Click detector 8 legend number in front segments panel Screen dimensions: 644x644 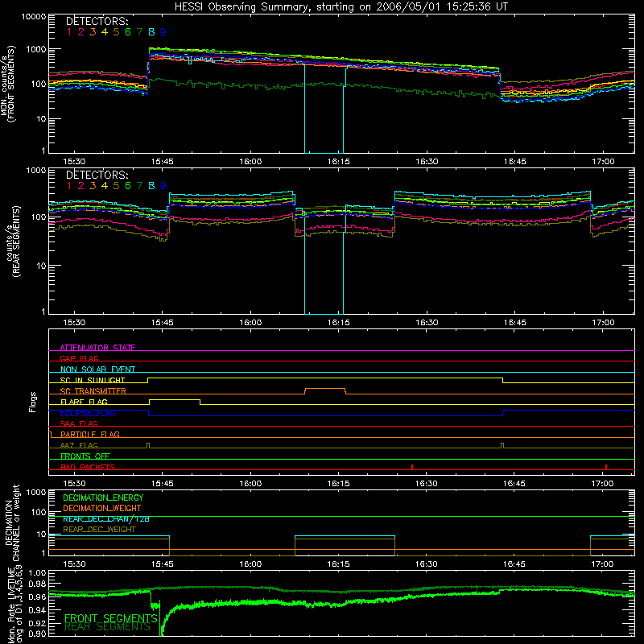(x=151, y=32)
